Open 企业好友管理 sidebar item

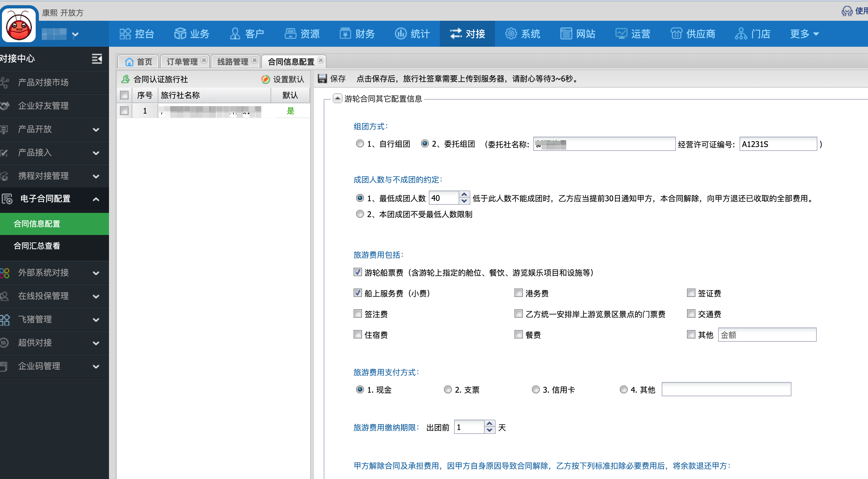tap(54, 106)
